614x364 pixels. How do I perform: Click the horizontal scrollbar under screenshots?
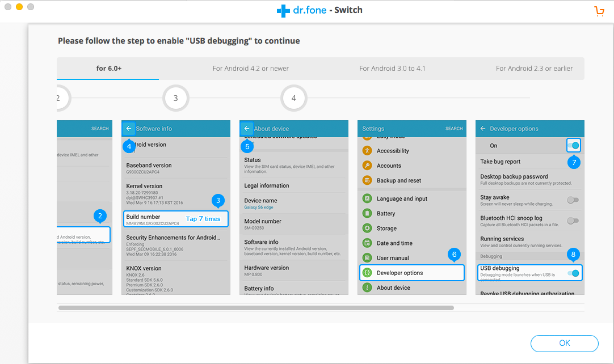click(x=255, y=308)
